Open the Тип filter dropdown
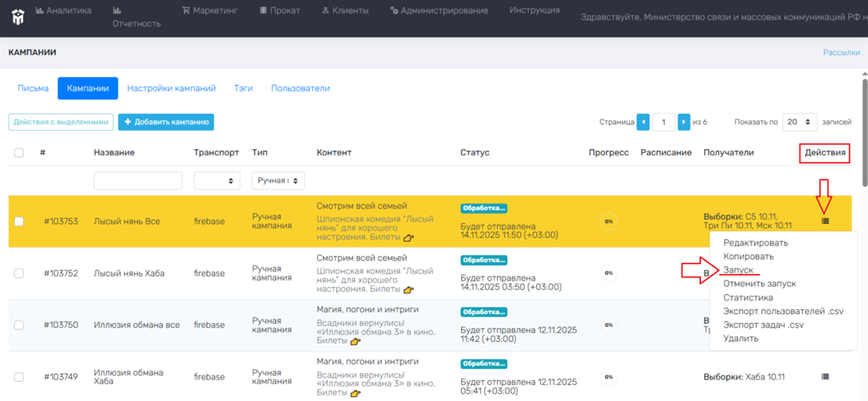Image resolution: width=868 pixels, height=401 pixels. (x=278, y=181)
